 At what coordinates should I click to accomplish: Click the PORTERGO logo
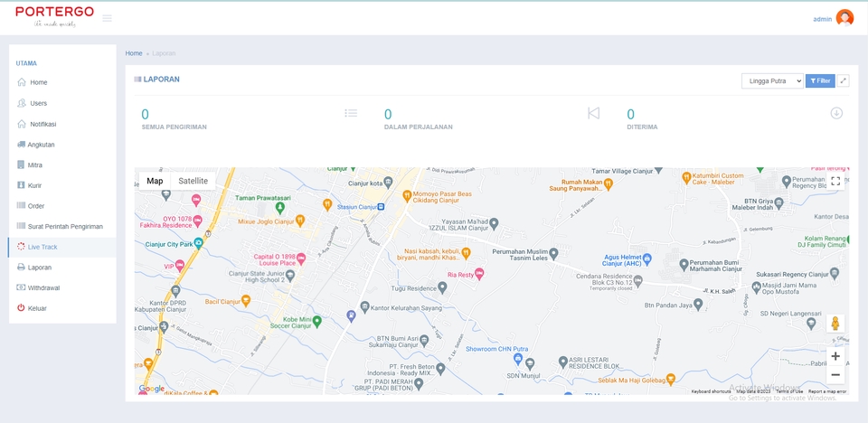(54, 16)
